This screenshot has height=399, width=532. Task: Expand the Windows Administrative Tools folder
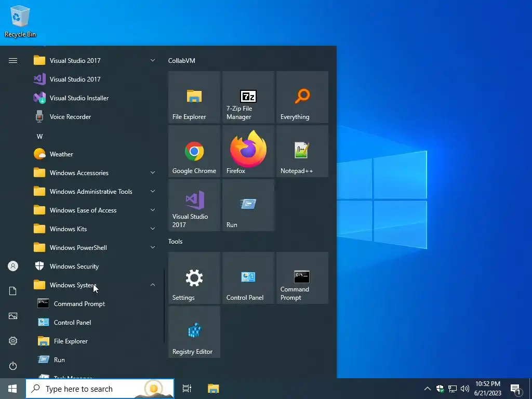pyautogui.click(x=95, y=191)
